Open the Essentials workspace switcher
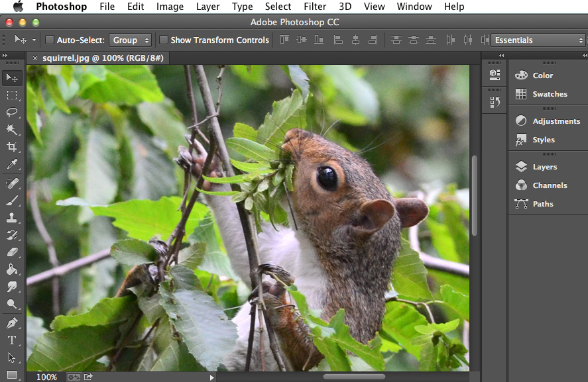Viewport: 588px width, 382px height. pyautogui.click(x=537, y=40)
